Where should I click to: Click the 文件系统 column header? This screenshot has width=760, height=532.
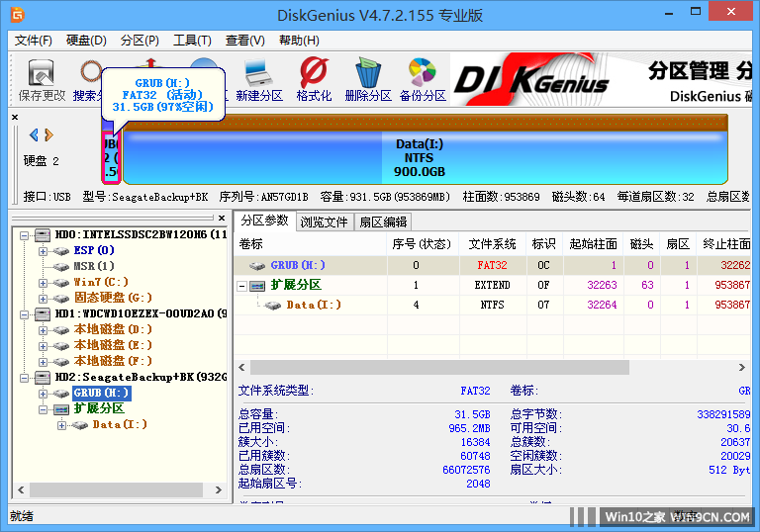[x=492, y=243]
